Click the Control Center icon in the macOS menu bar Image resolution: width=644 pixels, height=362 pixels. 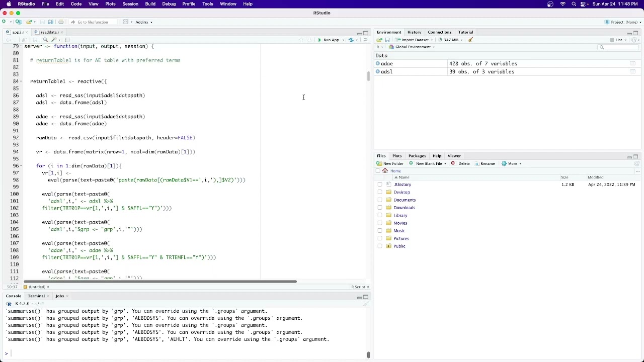tap(584, 4)
